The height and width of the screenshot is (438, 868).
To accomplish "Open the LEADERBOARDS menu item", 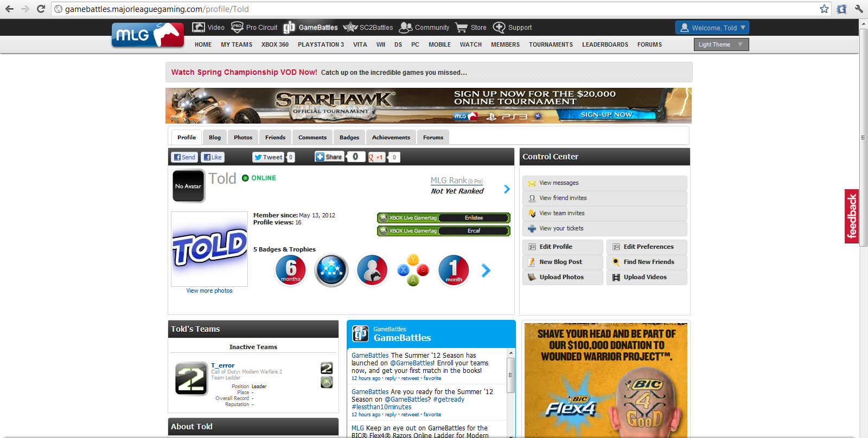I will (605, 44).
